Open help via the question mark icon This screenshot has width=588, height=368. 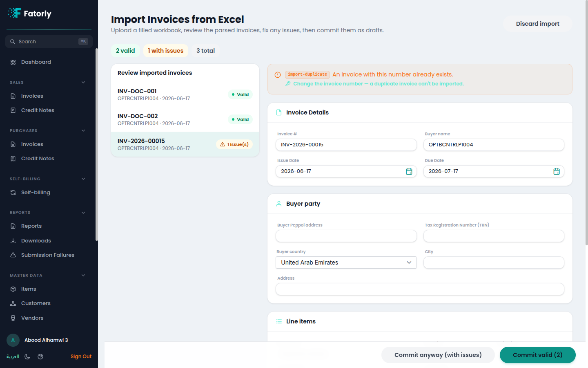(x=40, y=357)
